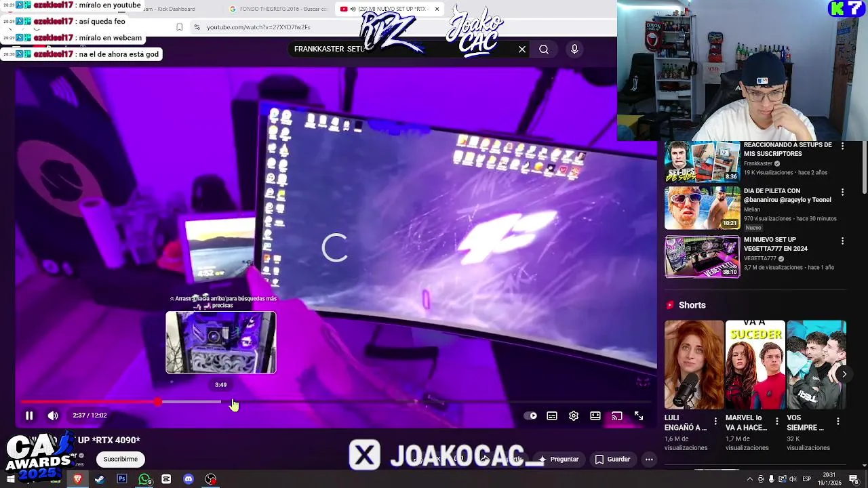Open the taskbar clock and date
Screen dimensions: 868x488
[829, 479]
